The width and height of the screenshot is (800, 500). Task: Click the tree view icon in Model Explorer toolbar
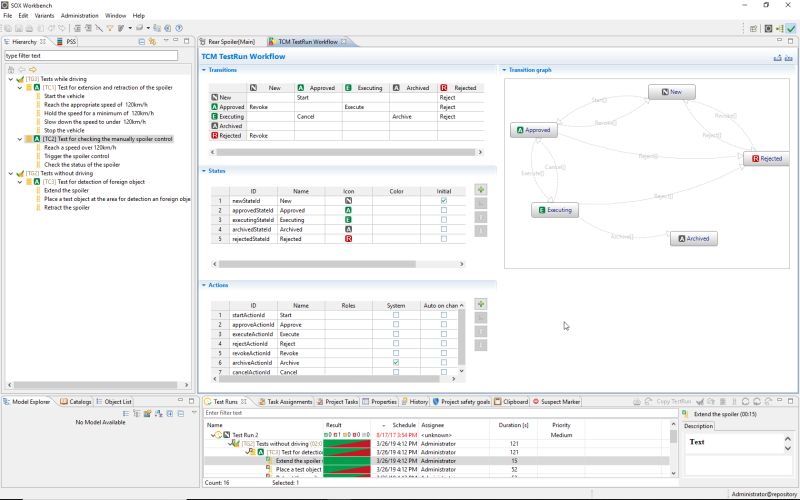point(137,413)
